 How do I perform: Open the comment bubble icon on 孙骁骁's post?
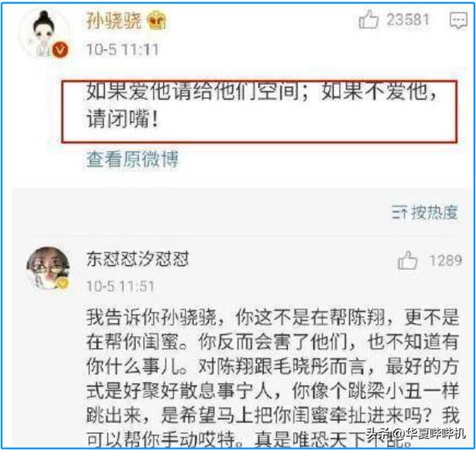tap(458, 20)
